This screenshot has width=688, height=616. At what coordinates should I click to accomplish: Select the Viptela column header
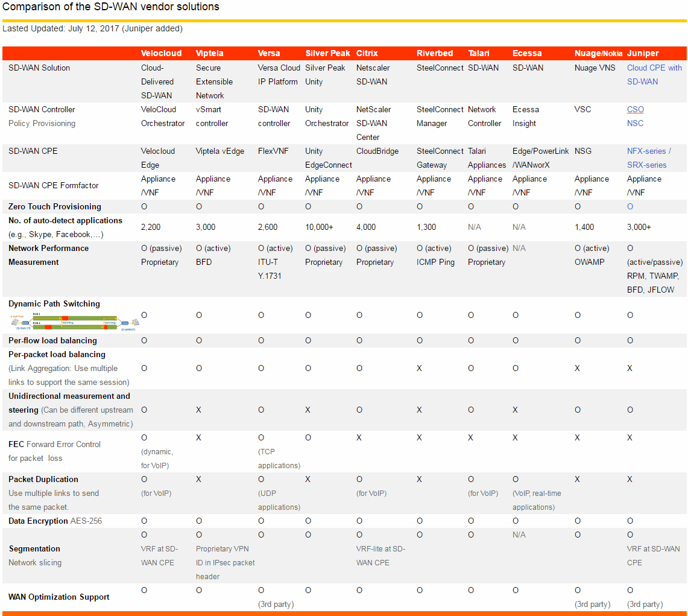click(209, 53)
